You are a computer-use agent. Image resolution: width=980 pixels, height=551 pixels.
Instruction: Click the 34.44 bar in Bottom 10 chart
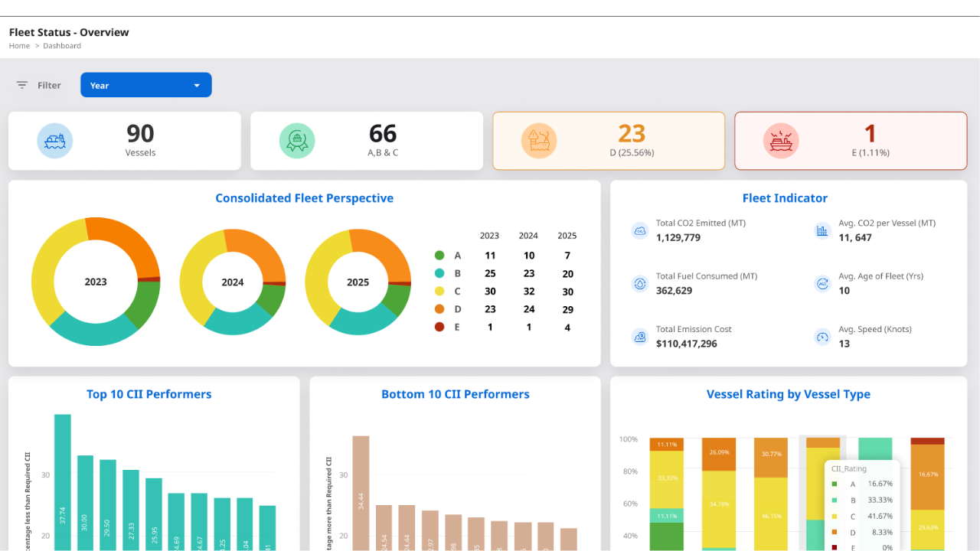pos(361,493)
